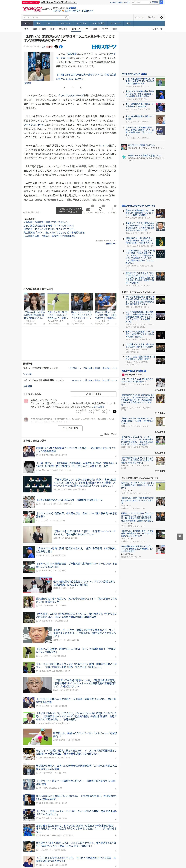This screenshot has width=186, height=868.
Task: Click the 日刊スポーツ logo beside article date
Action: coord(104,47)
